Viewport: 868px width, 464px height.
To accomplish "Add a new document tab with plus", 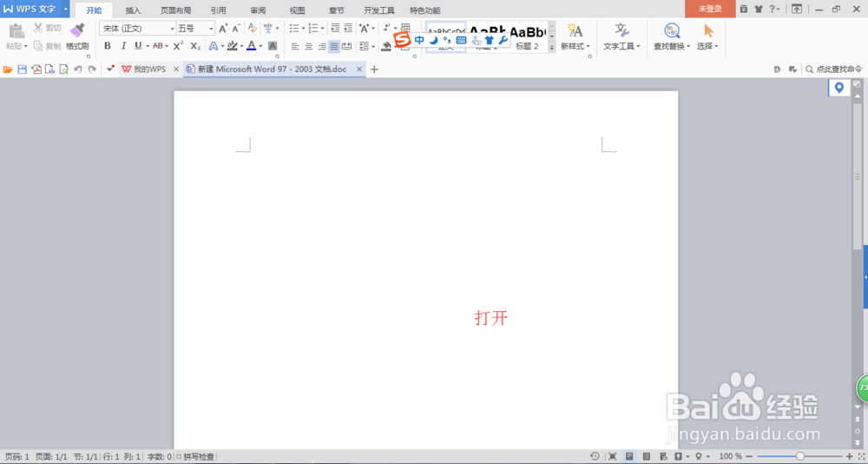I will click(x=374, y=70).
